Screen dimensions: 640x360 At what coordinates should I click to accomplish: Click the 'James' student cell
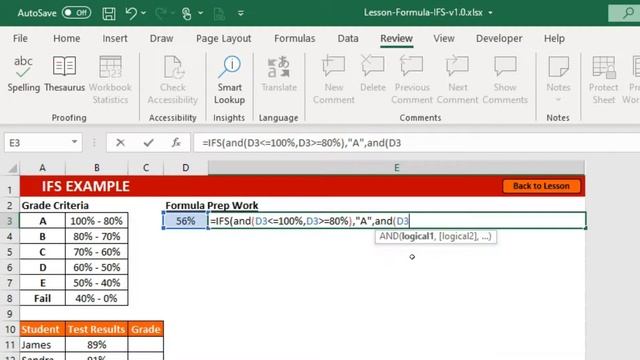42,345
